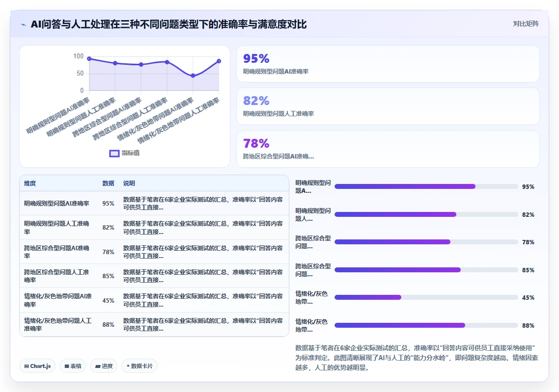The image size is (559, 392).
Task: Click the 45% progress bar
Action: point(426,297)
